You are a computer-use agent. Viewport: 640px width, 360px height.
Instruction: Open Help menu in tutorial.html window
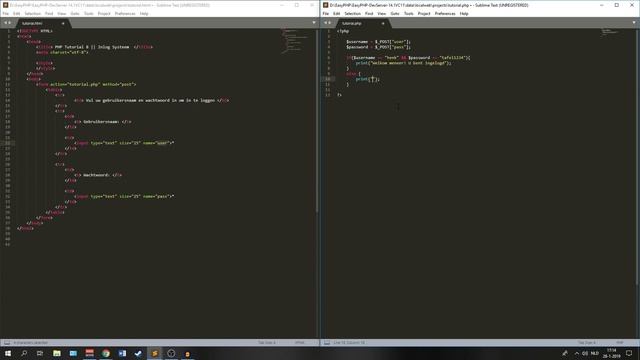(144, 13)
